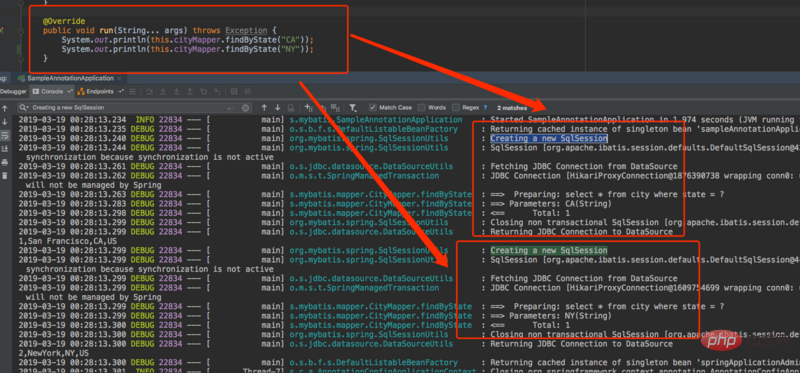This screenshot has height=373, width=800.
Task: Open the Endpoints tab pin dropdown
Action: click(120, 91)
